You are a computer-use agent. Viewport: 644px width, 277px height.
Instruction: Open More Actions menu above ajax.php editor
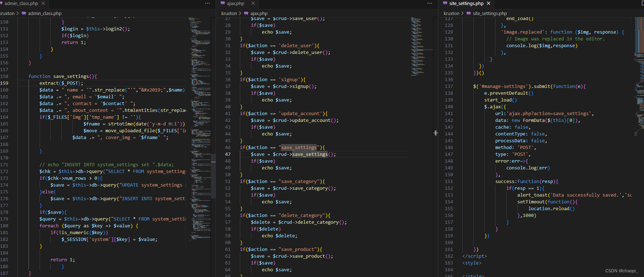(430, 4)
